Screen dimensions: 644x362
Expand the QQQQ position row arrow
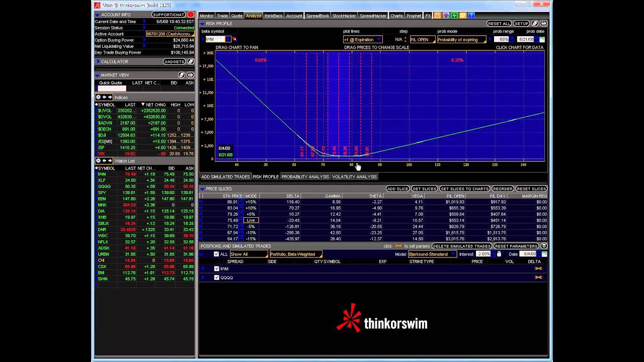(x=203, y=278)
